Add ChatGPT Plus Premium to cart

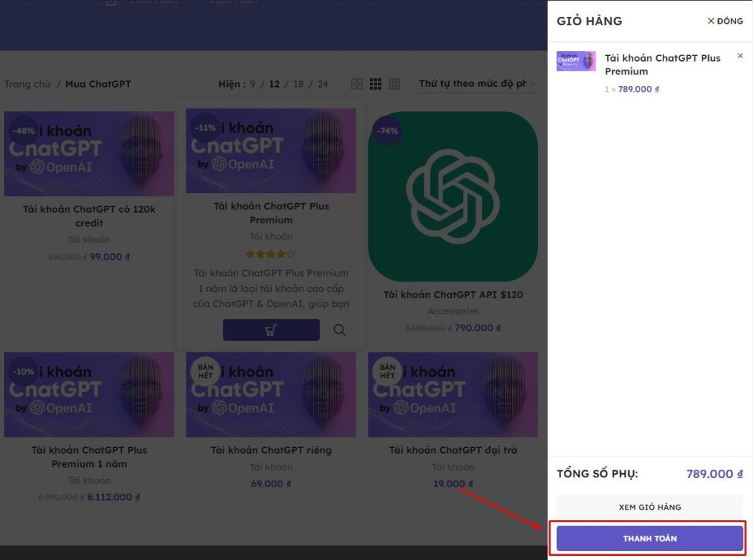pos(271,330)
